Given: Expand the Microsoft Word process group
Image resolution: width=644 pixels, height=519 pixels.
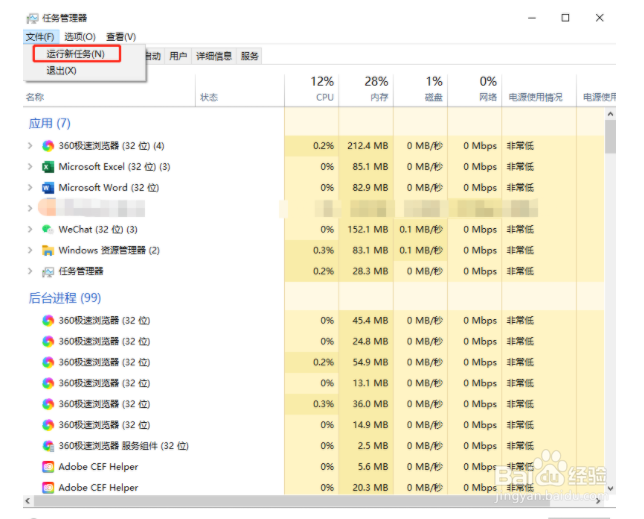Looking at the screenshot, I should click(x=30, y=188).
